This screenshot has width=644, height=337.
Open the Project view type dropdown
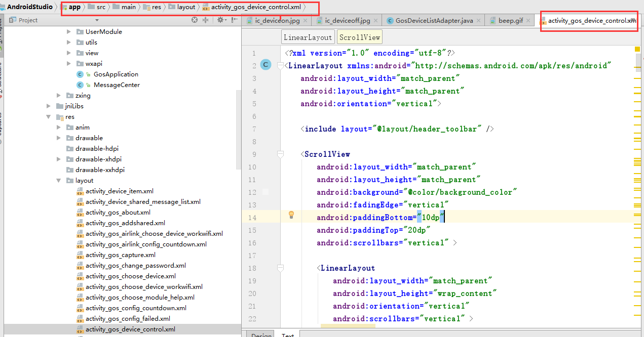(x=97, y=20)
